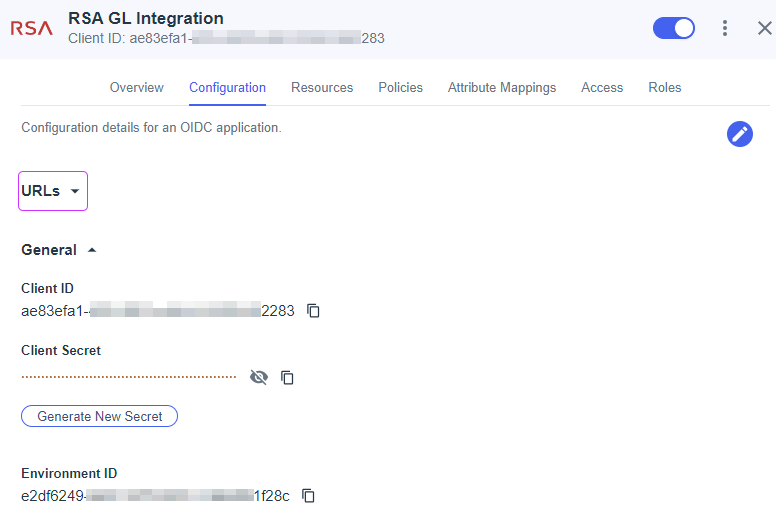This screenshot has height=530, width=776.
Task: Click the RSA logo in header
Action: tap(32, 28)
